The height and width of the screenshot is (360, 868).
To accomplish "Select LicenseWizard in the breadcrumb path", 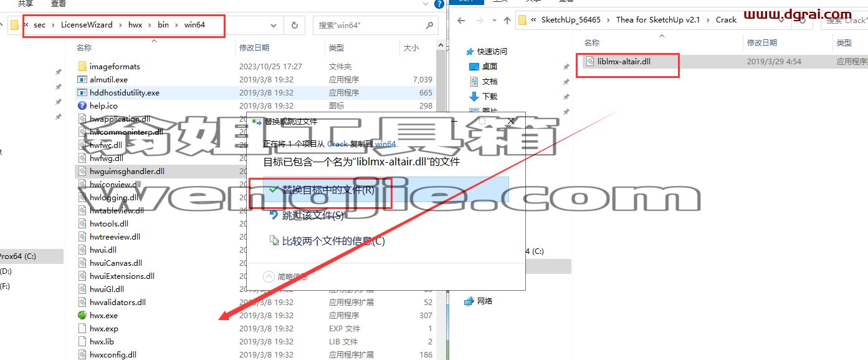I will click(x=87, y=25).
